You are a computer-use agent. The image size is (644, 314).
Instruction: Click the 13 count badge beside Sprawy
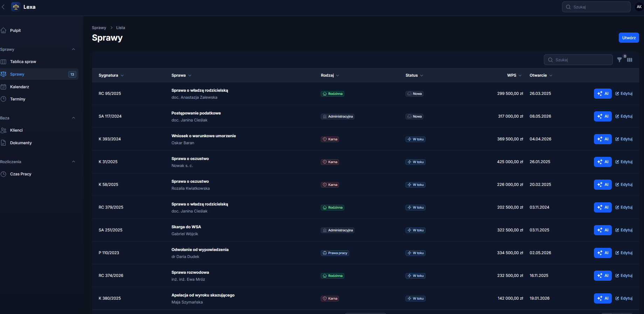click(72, 74)
